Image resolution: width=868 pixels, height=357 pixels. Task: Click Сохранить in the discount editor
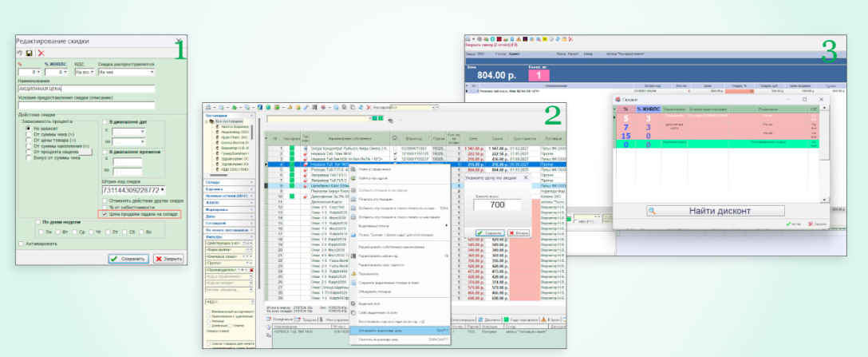[x=128, y=259]
